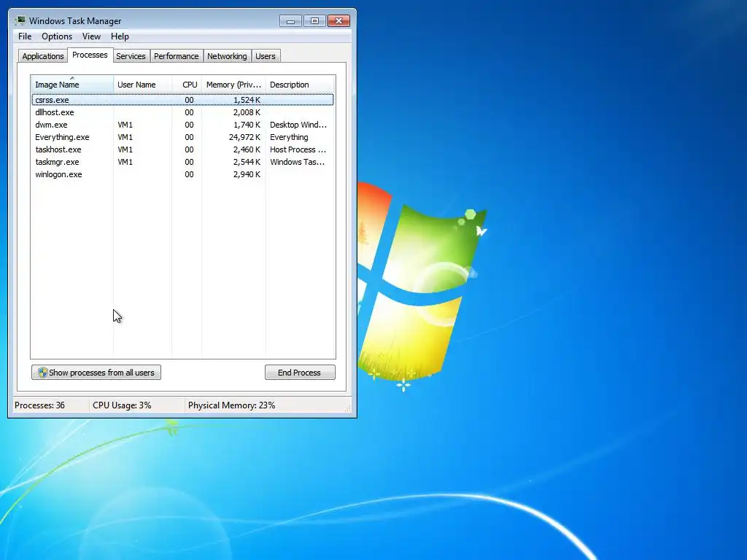Sort by Description column header
The image size is (747, 560).
[300, 85]
